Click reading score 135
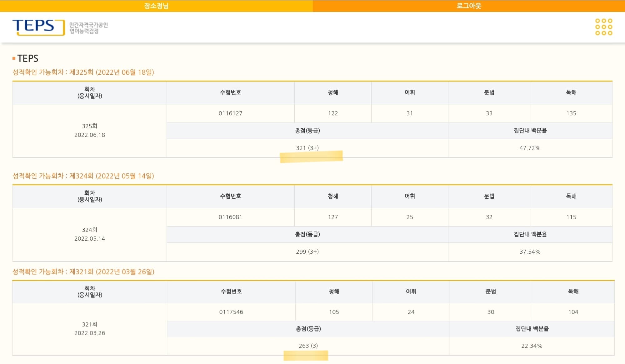Screen dimensions: 625x364 tap(571, 113)
